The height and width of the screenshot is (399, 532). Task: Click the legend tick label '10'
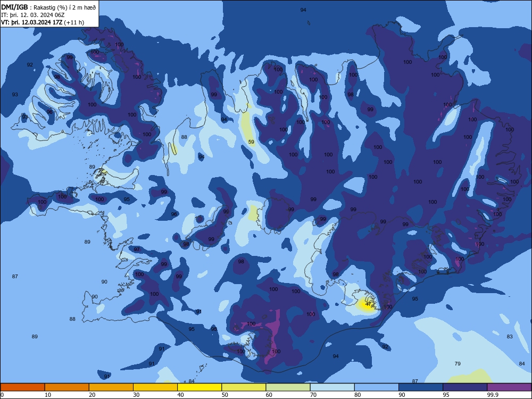click(x=48, y=395)
